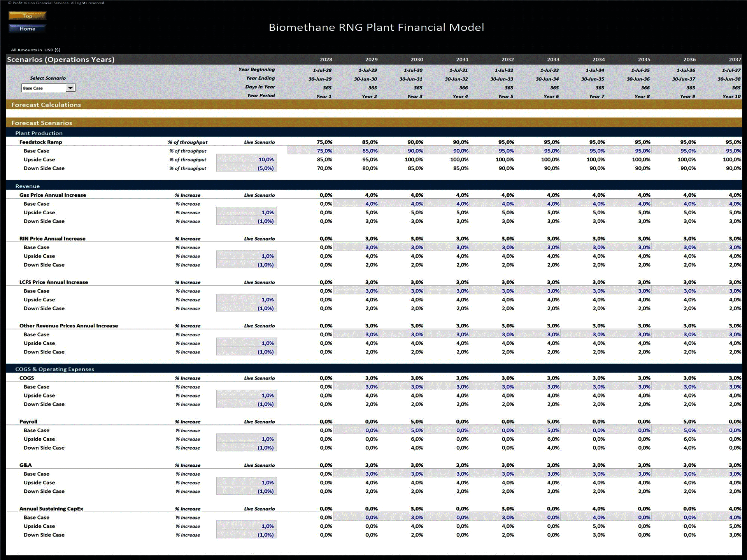Click the LCFS Price Annual Increase label

(54, 282)
